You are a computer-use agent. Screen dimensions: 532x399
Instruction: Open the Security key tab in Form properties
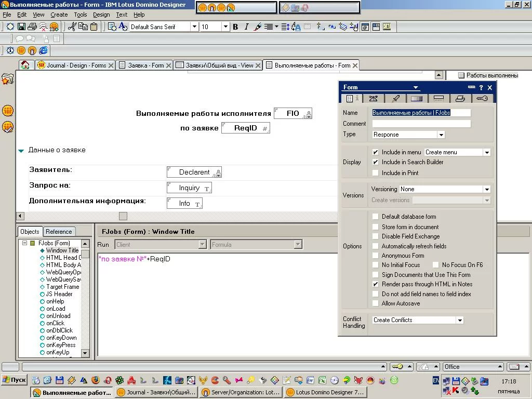[482, 98]
